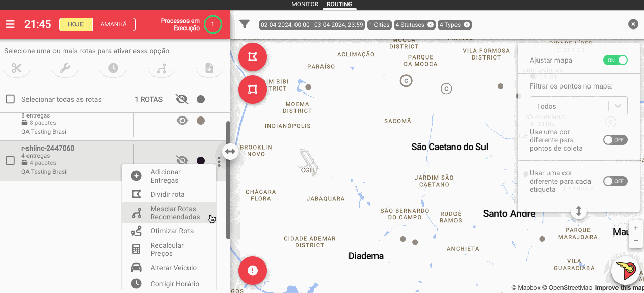The width and height of the screenshot is (644, 293).
Task: Zoom in the map with plus
Action: [635, 228]
